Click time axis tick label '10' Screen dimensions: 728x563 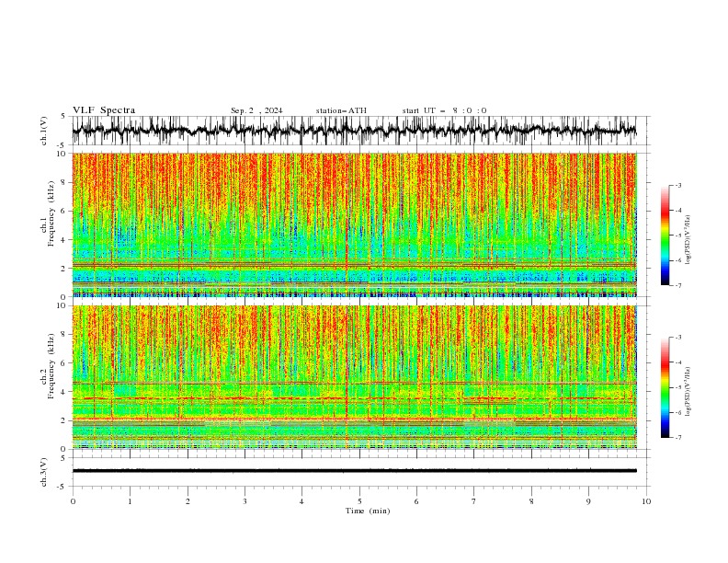point(646,501)
